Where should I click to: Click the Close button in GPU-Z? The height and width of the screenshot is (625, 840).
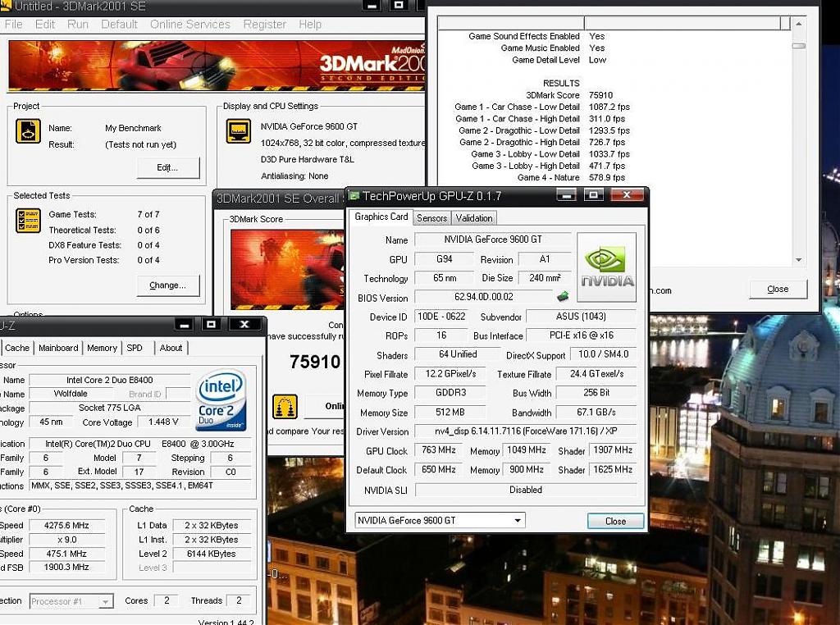point(615,521)
